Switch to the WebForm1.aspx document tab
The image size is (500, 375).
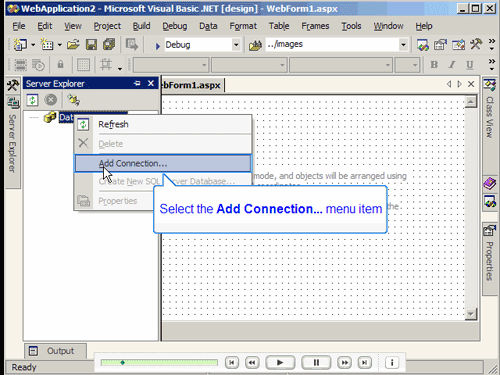pyautogui.click(x=192, y=85)
